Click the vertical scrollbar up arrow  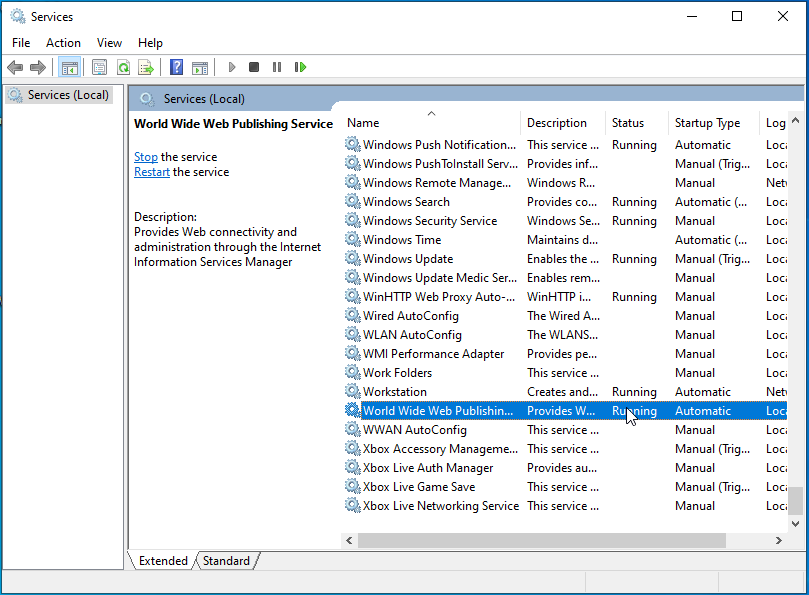tap(796, 121)
